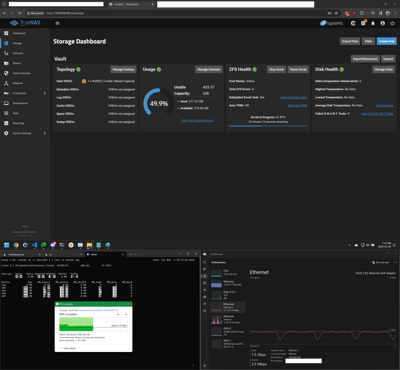Open View All S.M.A.R.T. Tests link

(x=377, y=114)
